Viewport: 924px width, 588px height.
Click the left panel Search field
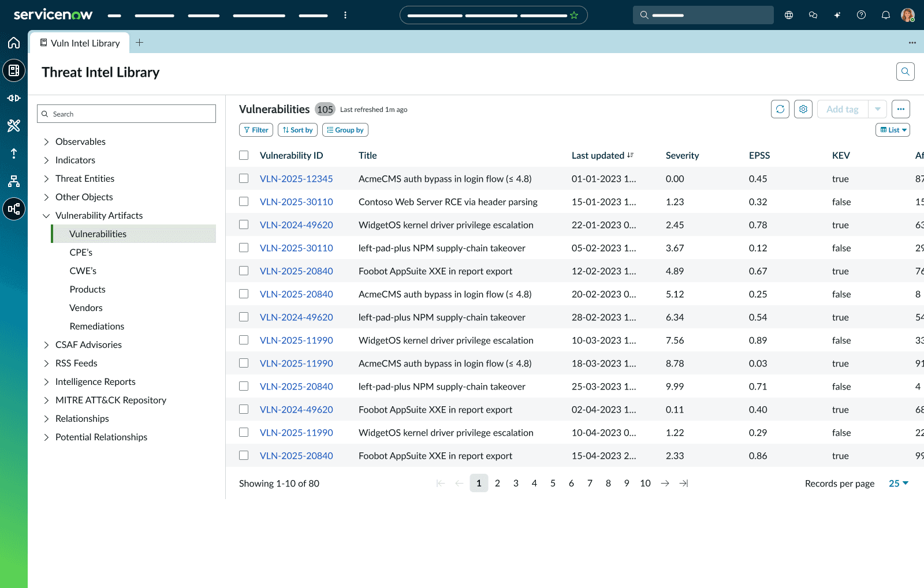[x=126, y=114]
